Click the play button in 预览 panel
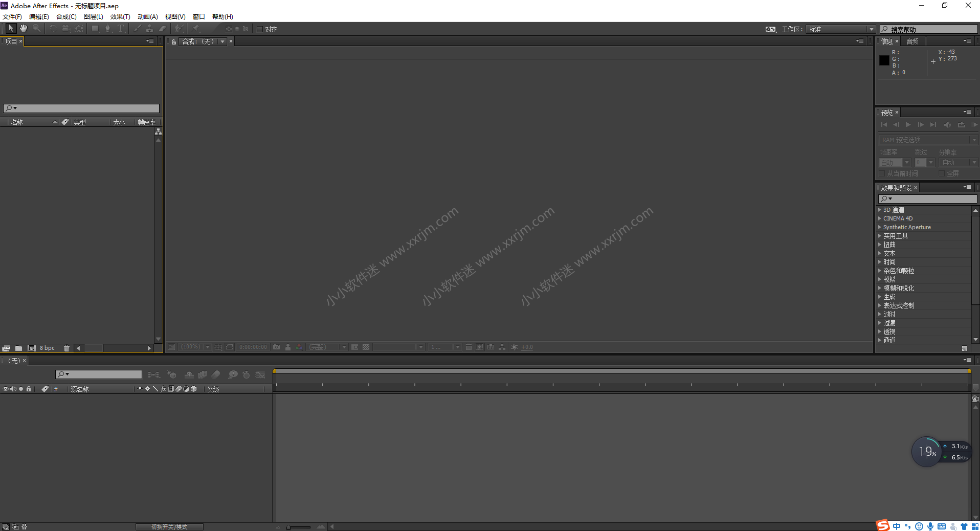The image size is (980, 531). 908,125
